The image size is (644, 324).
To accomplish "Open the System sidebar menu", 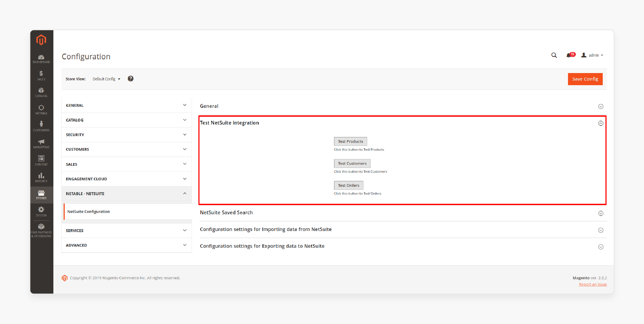I will [41, 212].
